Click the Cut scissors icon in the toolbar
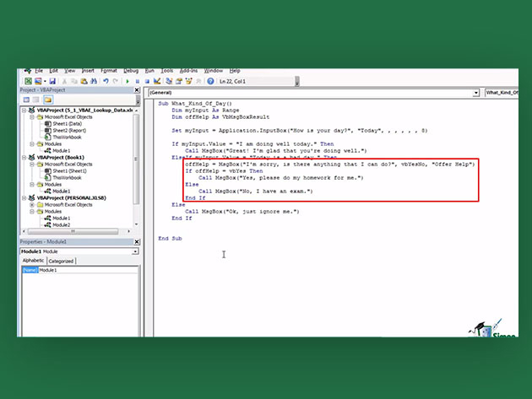532x399 pixels. (x=64, y=81)
